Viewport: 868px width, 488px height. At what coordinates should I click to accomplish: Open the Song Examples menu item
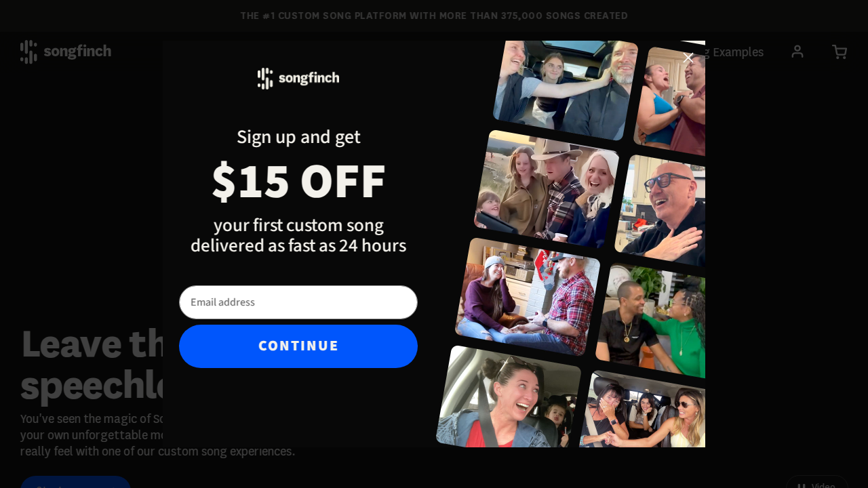click(x=734, y=52)
